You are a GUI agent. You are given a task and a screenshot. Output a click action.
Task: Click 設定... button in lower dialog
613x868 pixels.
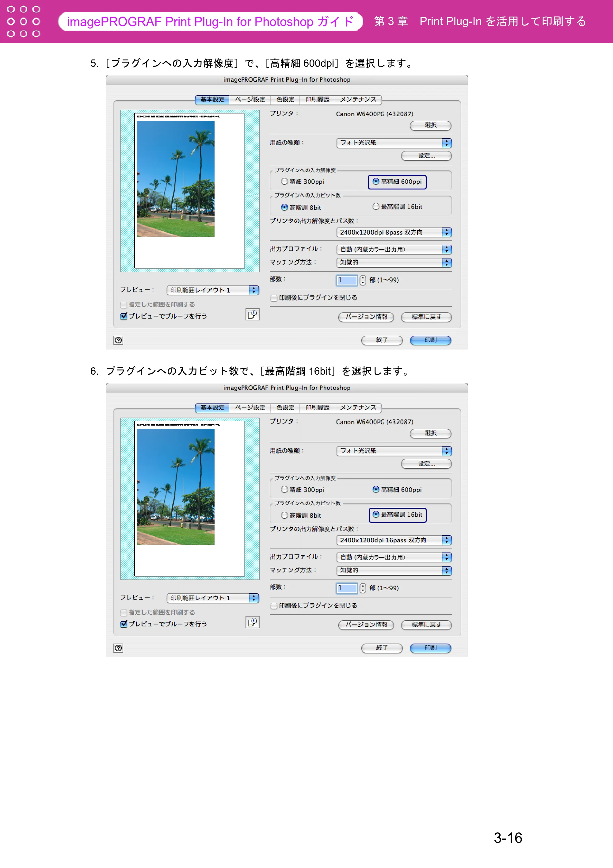point(426,464)
